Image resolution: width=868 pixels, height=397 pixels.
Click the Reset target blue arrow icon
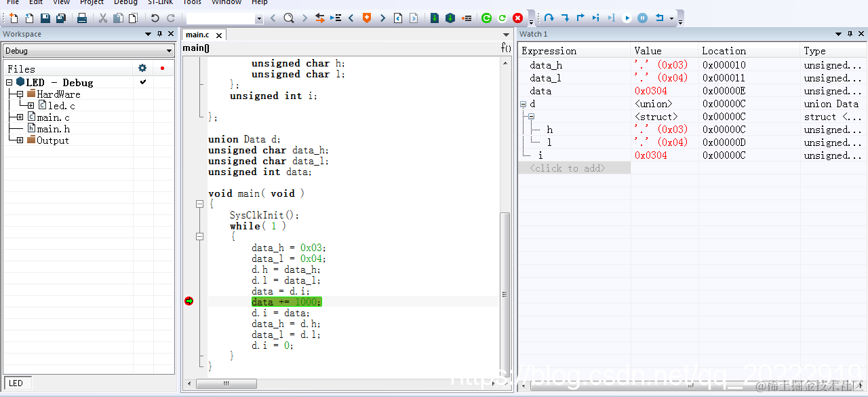(x=659, y=18)
